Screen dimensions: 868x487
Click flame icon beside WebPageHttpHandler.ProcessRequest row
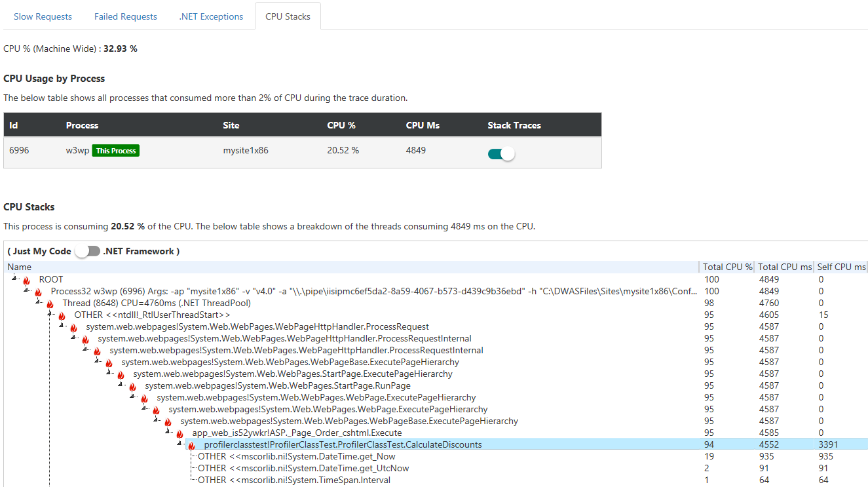click(x=74, y=327)
